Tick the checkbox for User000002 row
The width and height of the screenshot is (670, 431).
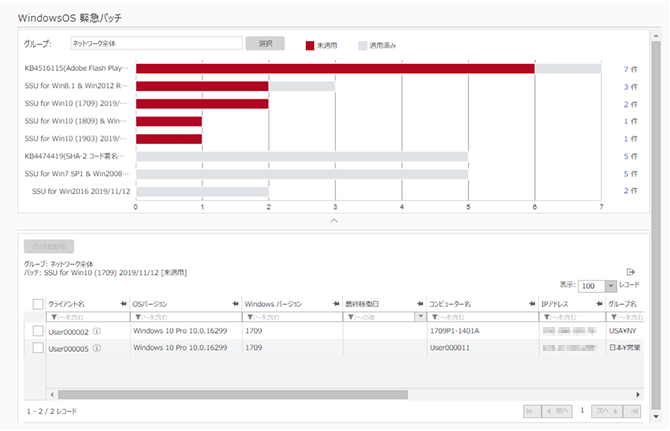(x=38, y=331)
